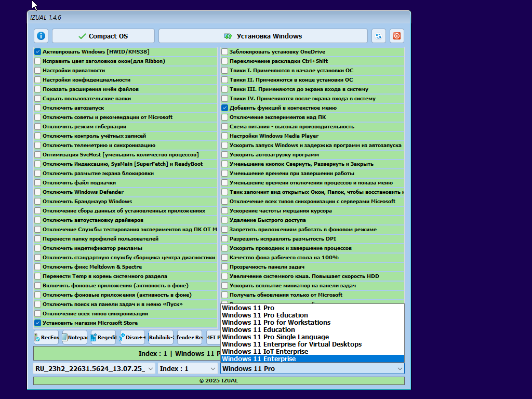Tick Перенести Temp в корень системного раздела
The image size is (532, 399).
coord(37,276)
